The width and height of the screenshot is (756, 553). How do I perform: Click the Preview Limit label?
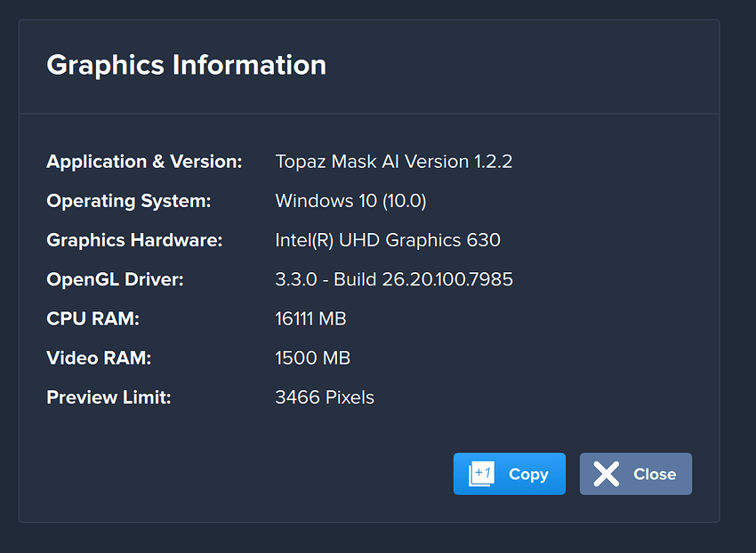click(x=109, y=397)
